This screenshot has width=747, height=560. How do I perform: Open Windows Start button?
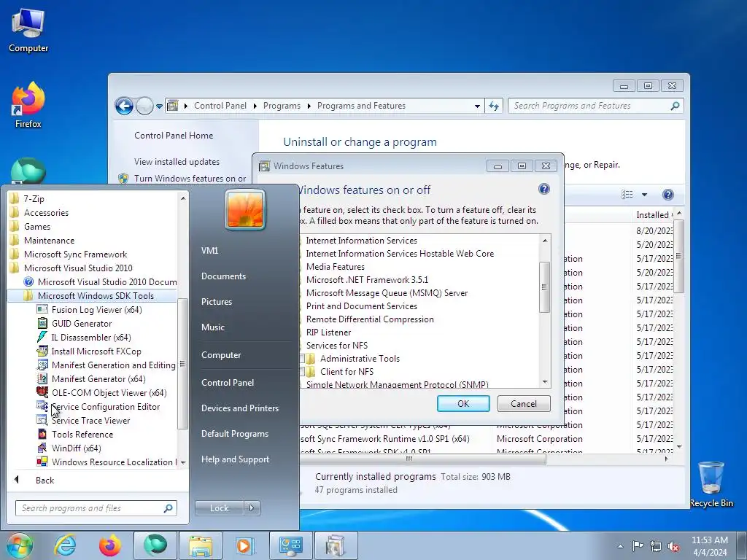19,545
